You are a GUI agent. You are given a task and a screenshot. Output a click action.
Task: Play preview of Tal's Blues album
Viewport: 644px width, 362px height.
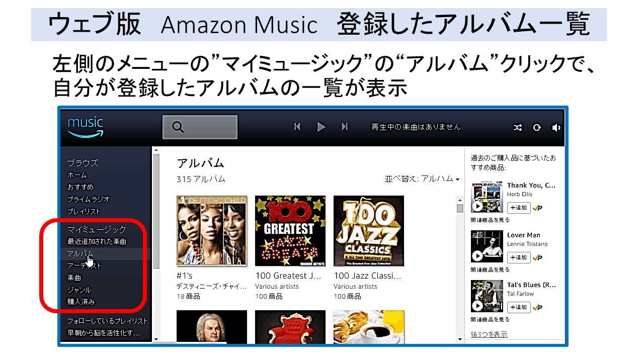[477, 306]
